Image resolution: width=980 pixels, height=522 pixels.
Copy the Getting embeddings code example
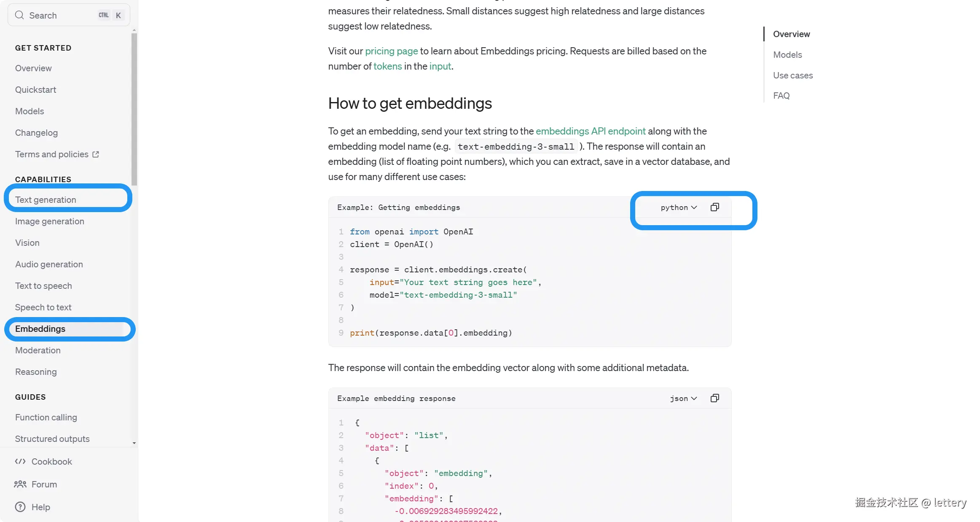pyautogui.click(x=714, y=207)
